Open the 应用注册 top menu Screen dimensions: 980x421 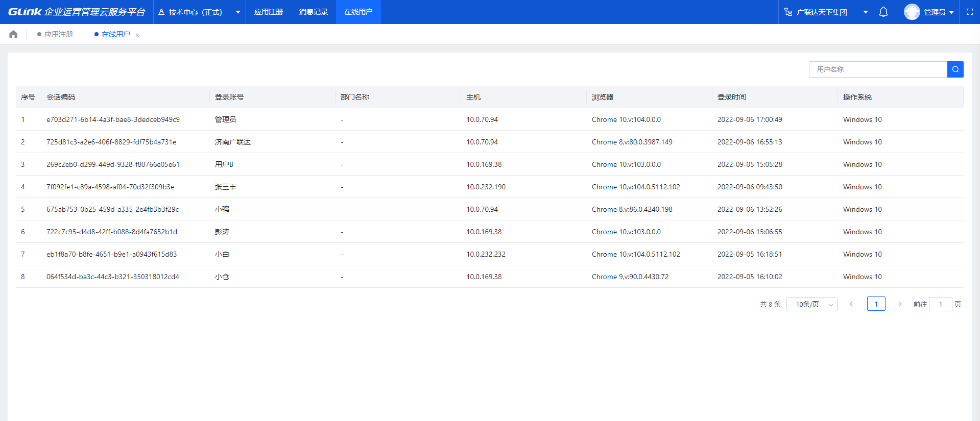click(269, 12)
